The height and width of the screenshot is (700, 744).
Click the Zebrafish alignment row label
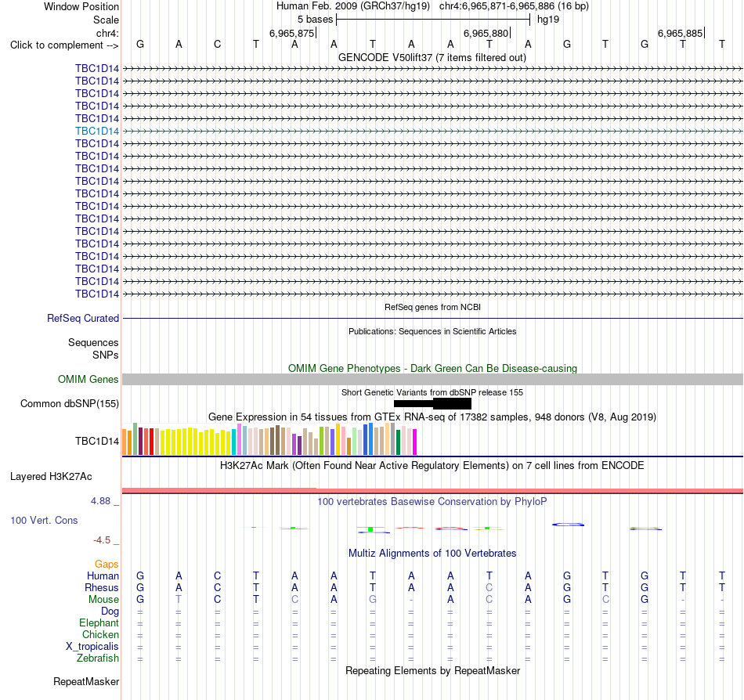(98, 659)
